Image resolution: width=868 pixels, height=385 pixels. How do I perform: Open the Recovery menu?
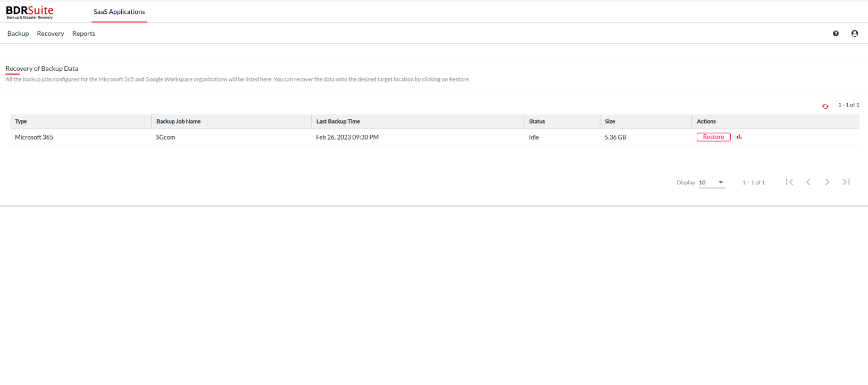click(x=51, y=34)
